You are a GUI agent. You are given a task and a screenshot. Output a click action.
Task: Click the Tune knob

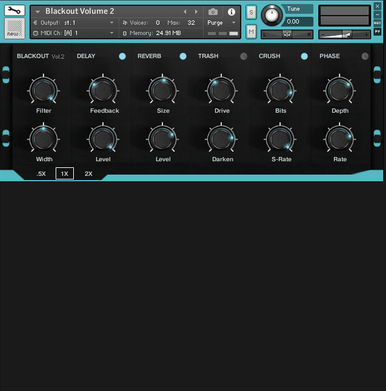(x=272, y=15)
